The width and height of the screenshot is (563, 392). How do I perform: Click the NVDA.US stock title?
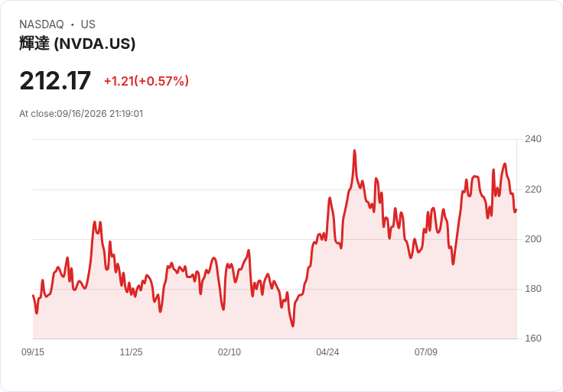pyautogui.click(x=77, y=44)
